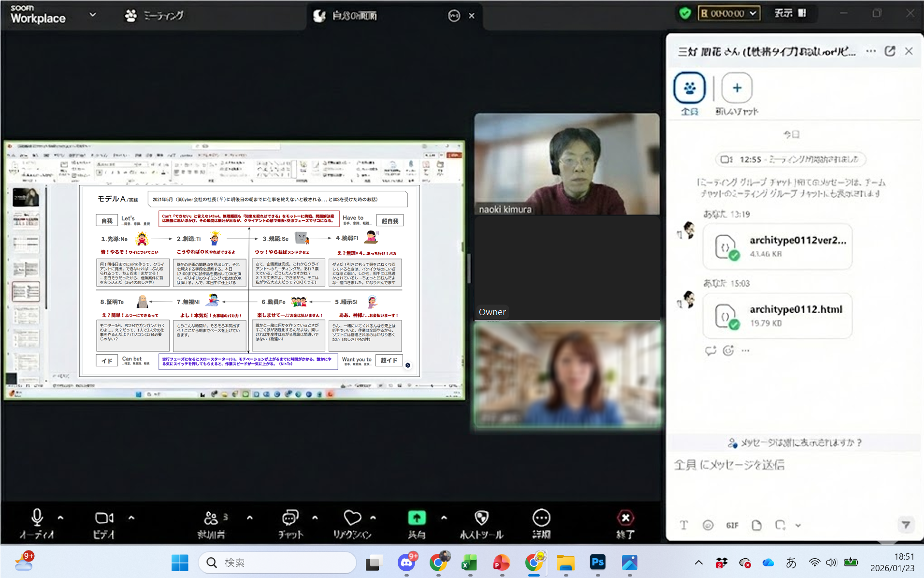
Task: Open Task View on the taskbar
Action: tap(374, 563)
